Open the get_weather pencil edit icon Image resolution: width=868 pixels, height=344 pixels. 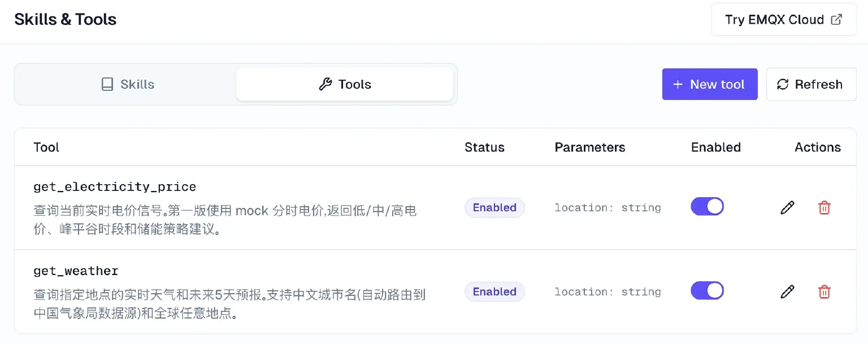pos(787,291)
